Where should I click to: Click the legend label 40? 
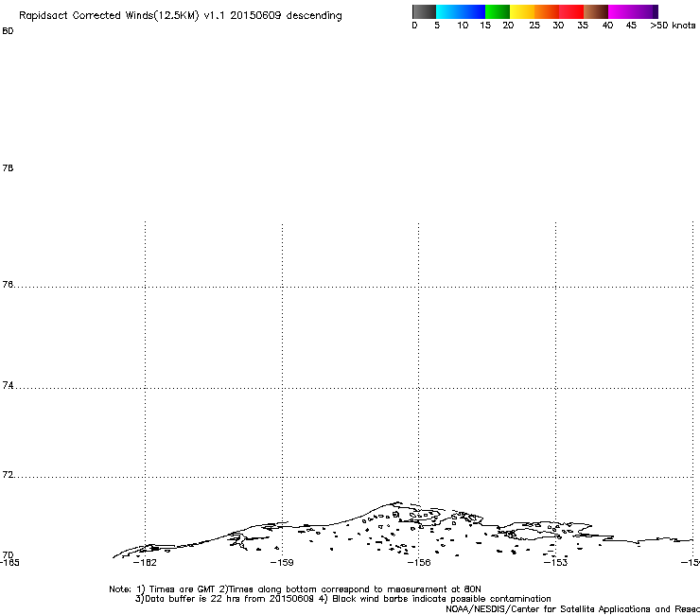click(x=607, y=26)
